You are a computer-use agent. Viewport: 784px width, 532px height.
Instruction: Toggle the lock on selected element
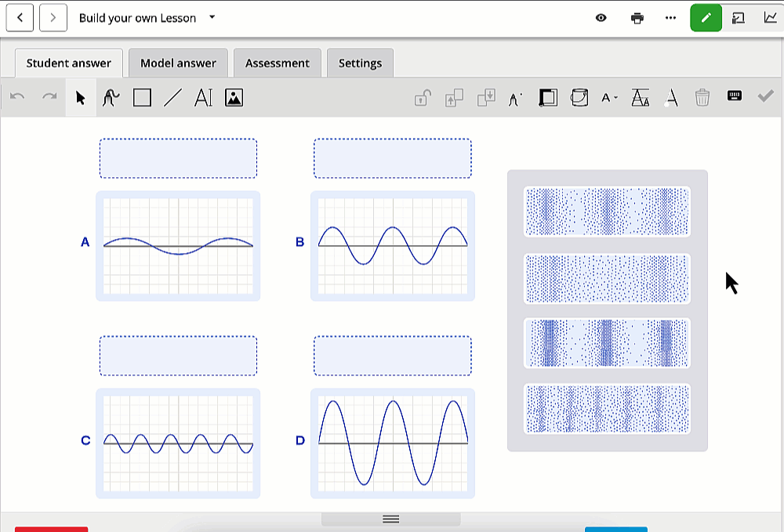click(x=421, y=97)
